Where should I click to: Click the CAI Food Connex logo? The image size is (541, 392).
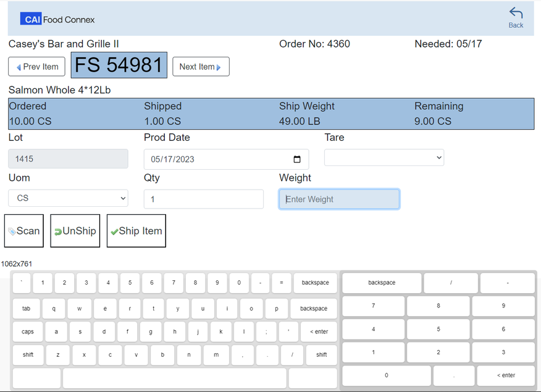tap(57, 19)
